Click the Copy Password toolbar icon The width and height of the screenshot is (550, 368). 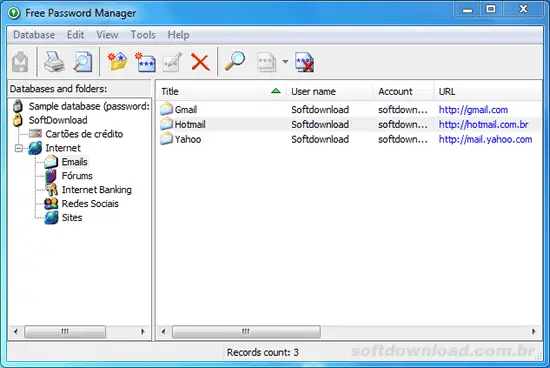point(266,62)
